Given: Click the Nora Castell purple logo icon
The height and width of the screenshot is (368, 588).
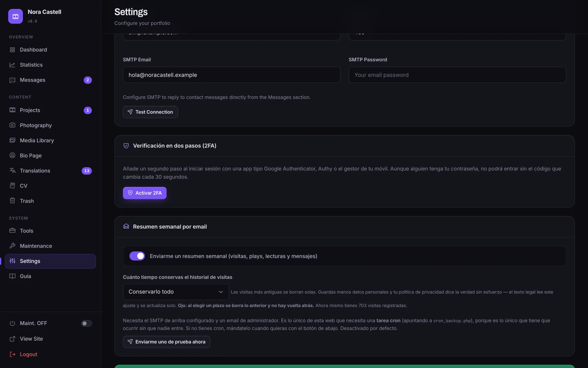Looking at the screenshot, I should click(x=16, y=16).
